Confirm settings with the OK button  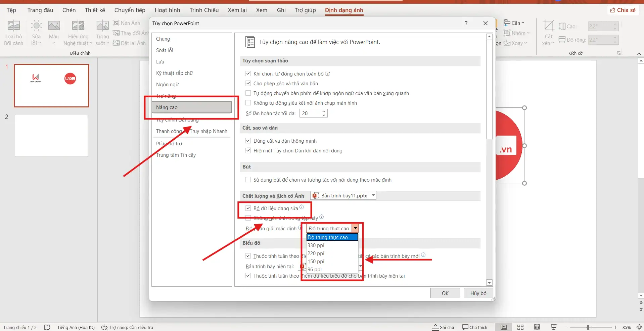click(445, 293)
